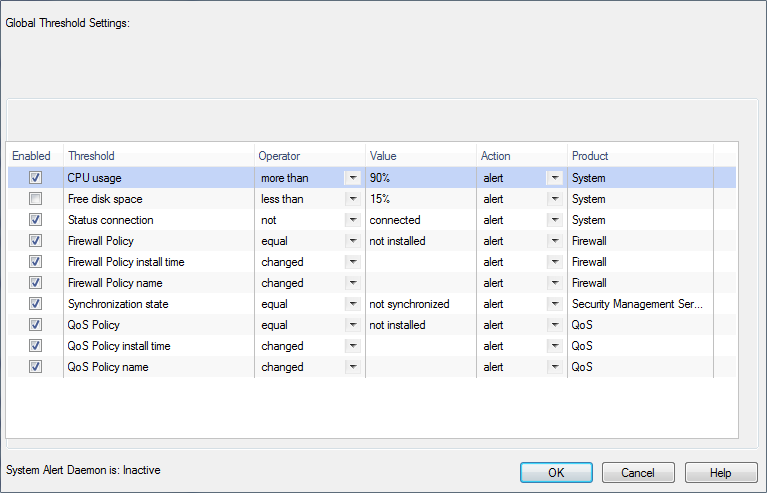This screenshot has width=767, height=493.
Task: Expand the CPU usage action dropdown
Action: [x=554, y=178]
